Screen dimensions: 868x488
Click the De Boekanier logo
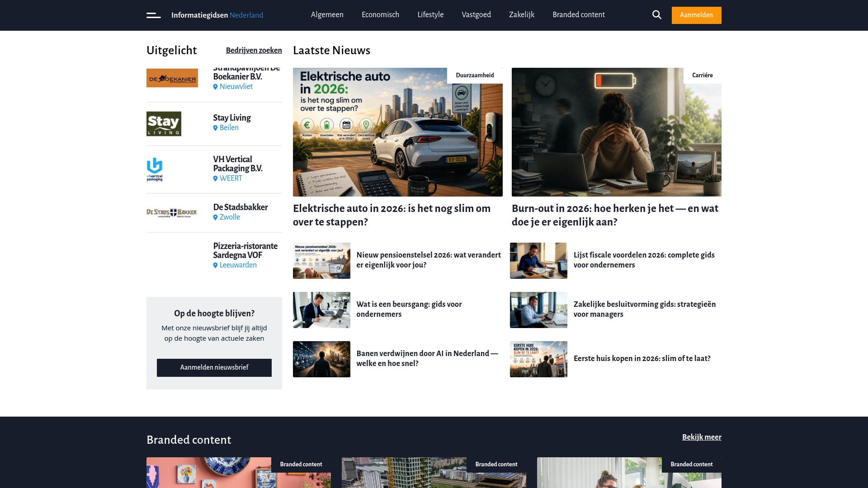pyautogui.click(x=172, y=78)
